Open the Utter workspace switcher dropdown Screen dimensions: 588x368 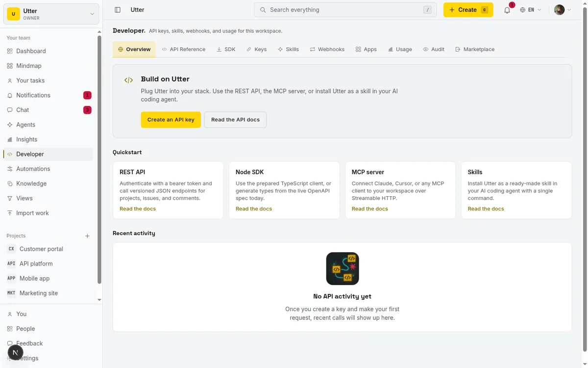click(x=51, y=14)
